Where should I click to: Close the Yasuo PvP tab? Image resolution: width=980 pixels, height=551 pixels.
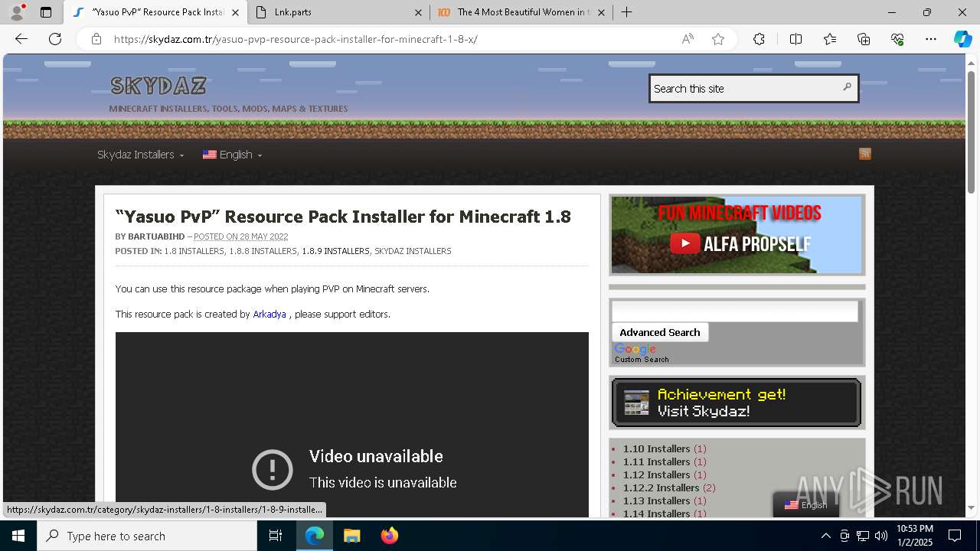(x=235, y=12)
